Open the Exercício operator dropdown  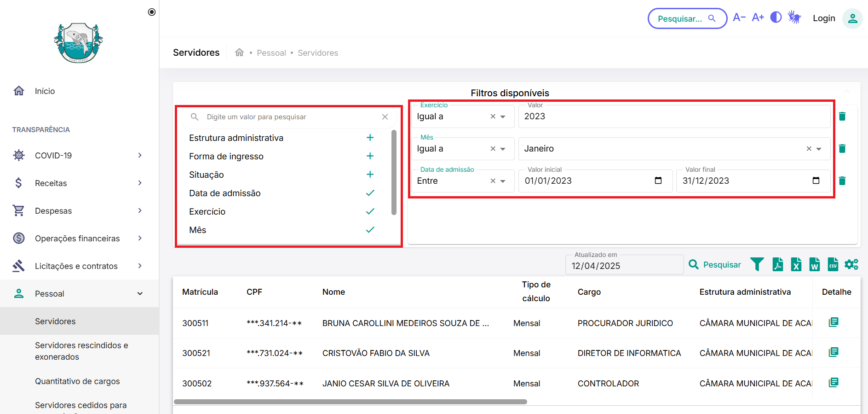503,117
